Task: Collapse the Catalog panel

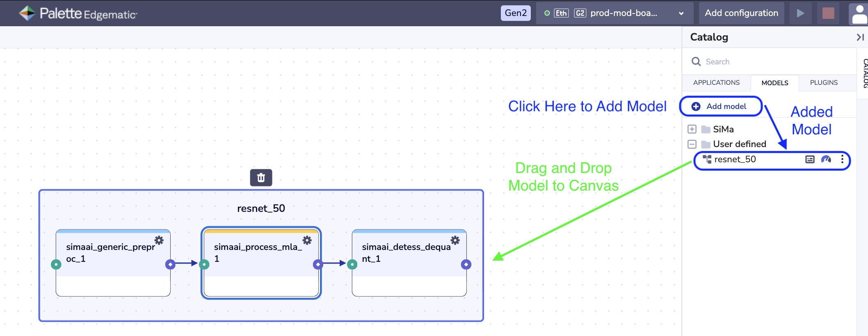Action: click(860, 37)
